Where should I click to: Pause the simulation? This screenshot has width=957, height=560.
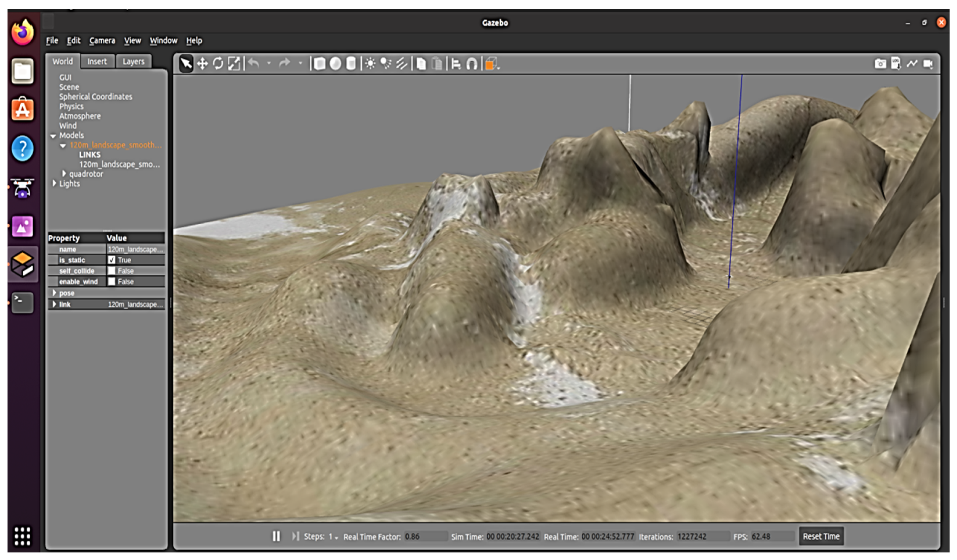276,536
